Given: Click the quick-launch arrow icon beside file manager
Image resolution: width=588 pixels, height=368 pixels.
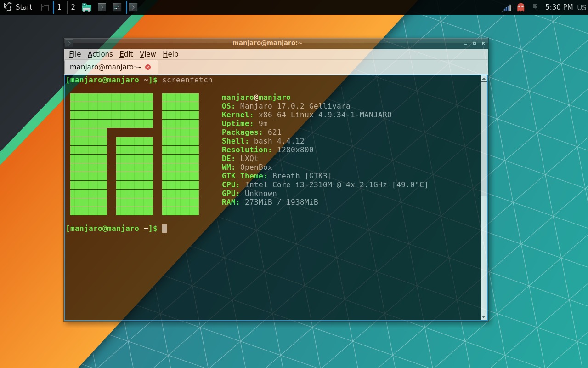Looking at the screenshot, I should pos(102,7).
